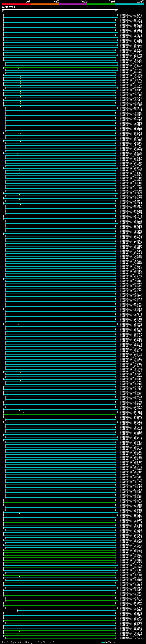Select the UniRef100_B9R9L1 label
146x644 pixels.
(131, 422)
